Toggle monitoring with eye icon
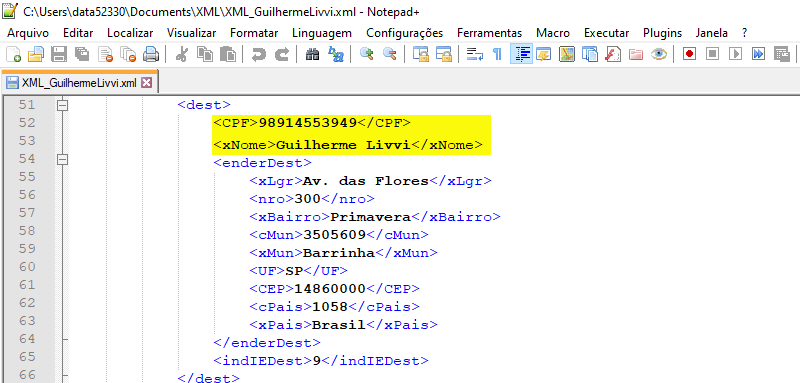 (659, 54)
